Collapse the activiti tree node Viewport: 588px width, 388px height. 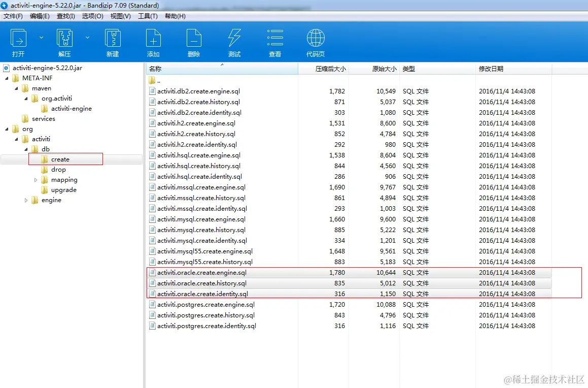tap(17, 139)
